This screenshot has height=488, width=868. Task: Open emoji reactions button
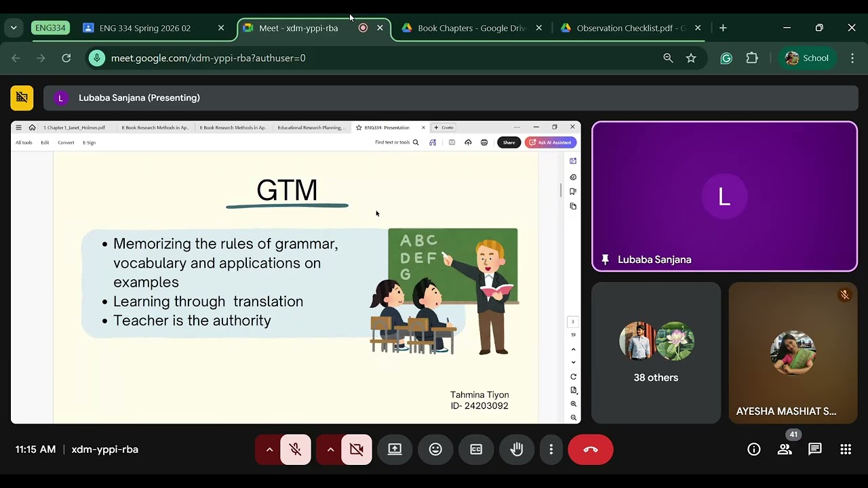[x=435, y=449]
